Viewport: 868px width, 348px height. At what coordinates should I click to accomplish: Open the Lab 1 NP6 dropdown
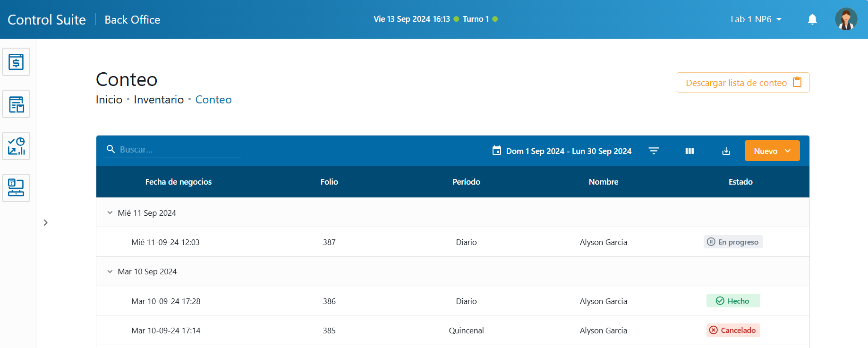coord(756,19)
